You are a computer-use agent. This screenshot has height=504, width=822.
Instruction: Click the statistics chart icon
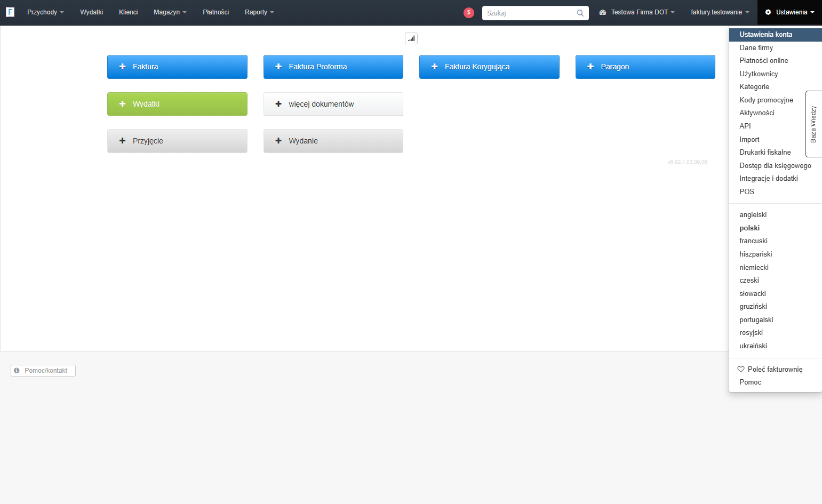coord(411,38)
